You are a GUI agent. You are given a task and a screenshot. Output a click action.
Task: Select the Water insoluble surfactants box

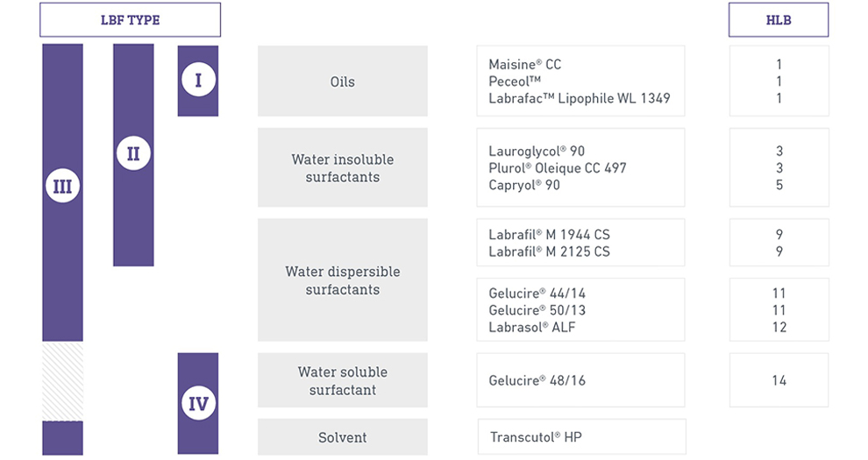[342, 167]
